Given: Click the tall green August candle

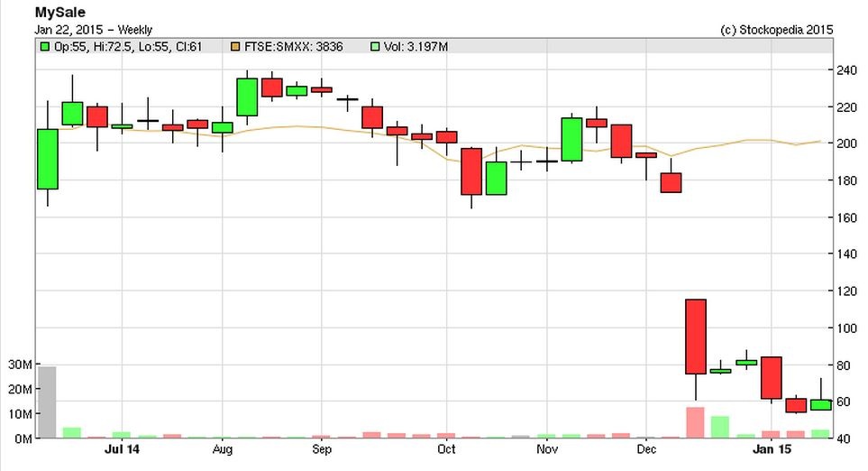Looking at the screenshot, I should tap(247, 97).
